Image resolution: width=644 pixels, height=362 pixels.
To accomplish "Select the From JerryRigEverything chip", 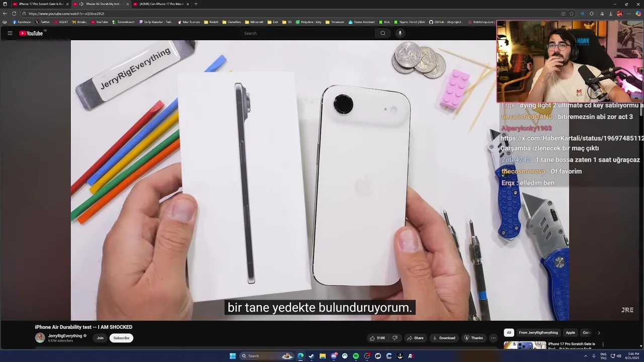I will point(538,332).
